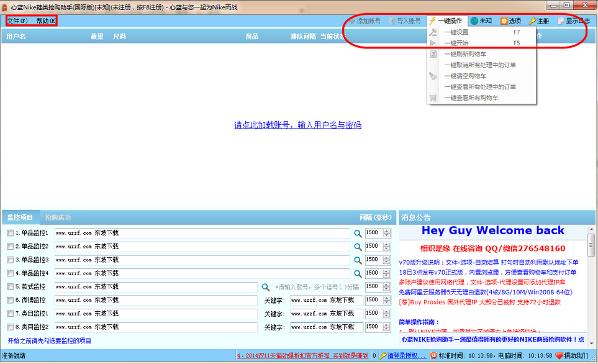Viewport: 598px width, 364px height.
Task: Focus the URL field of 单品监控3
Action: pyautogui.click(x=202, y=260)
